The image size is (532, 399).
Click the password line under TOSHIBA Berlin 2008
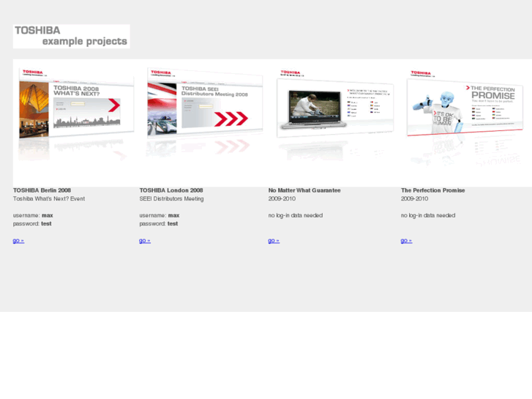(x=32, y=223)
